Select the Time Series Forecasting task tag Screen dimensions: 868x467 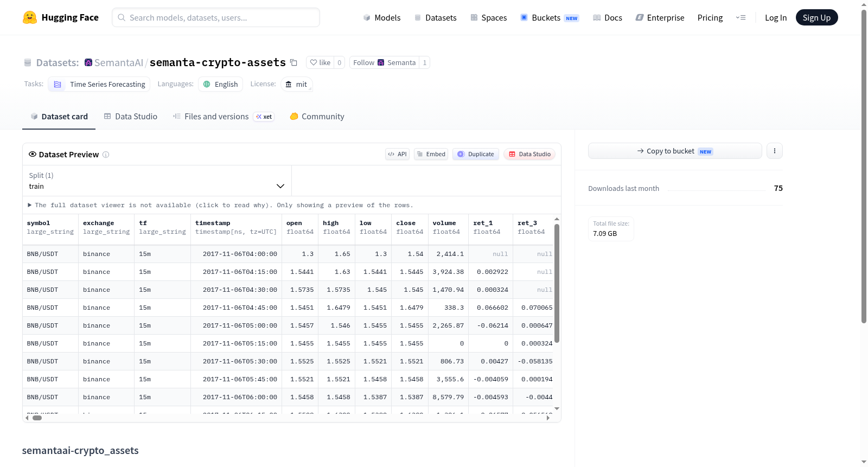pyautogui.click(x=99, y=84)
